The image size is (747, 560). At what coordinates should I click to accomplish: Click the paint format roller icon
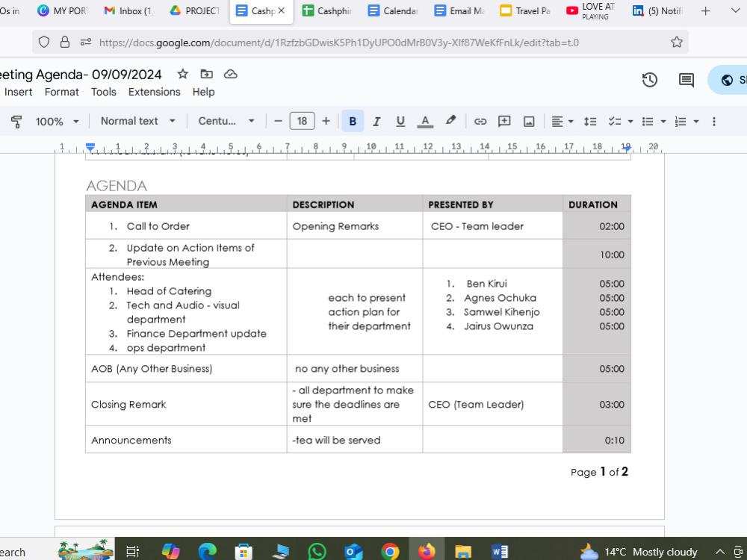point(16,122)
